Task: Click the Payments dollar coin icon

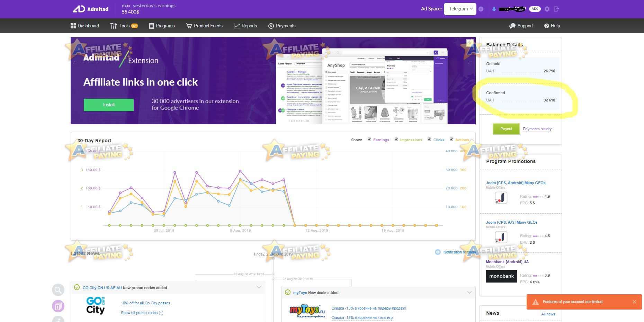Action: pyautogui.click(x=271, y=26)
